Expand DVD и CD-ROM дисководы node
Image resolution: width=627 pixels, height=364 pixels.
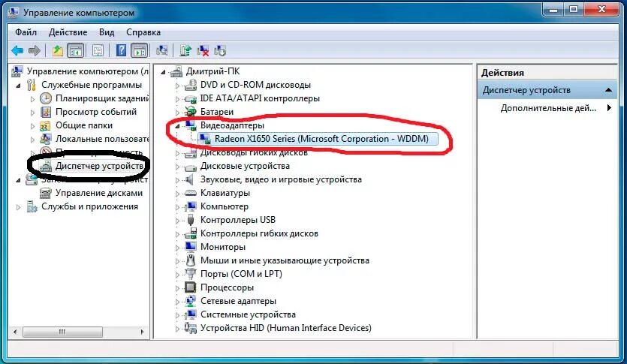tap(177, 85)
